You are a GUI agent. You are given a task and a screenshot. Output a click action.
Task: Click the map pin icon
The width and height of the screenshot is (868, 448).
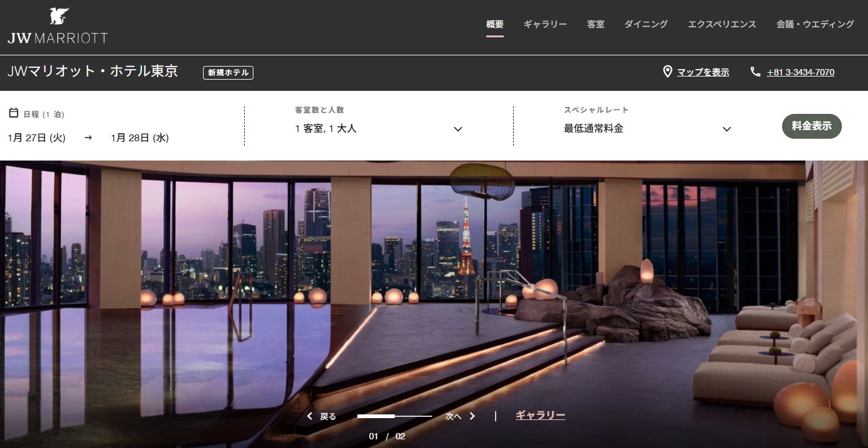[668, 72]
